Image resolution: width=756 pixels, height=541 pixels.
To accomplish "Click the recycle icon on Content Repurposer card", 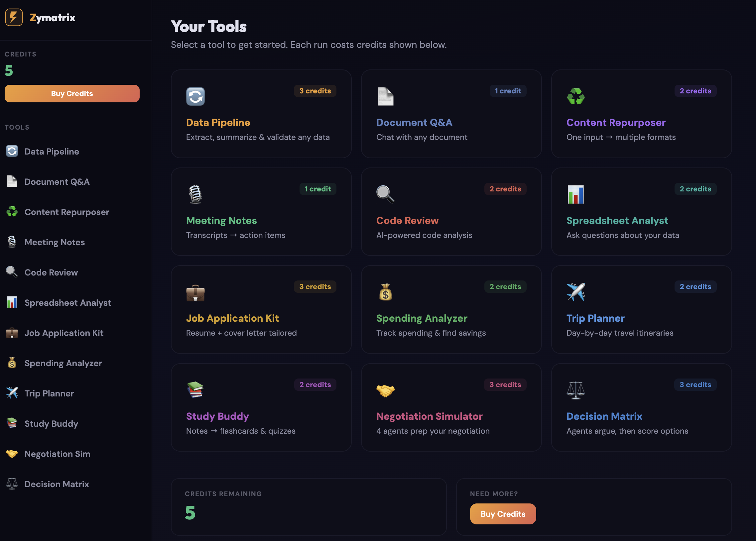I will pos(575,96).
